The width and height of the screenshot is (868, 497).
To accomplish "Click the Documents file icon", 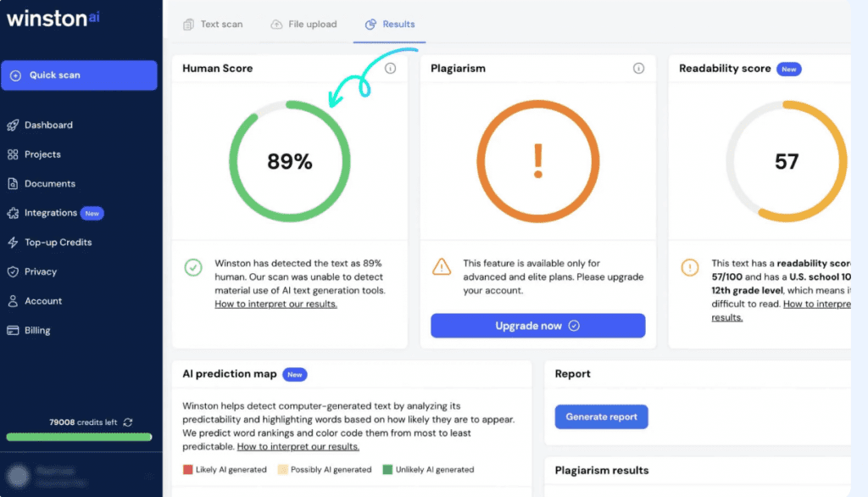I will click(13, 184).
